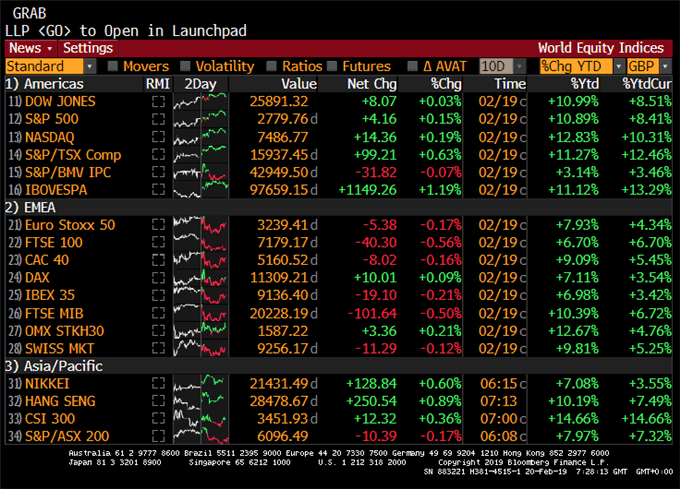Open the DAX 2Day sparkline chart

(200, 277)
